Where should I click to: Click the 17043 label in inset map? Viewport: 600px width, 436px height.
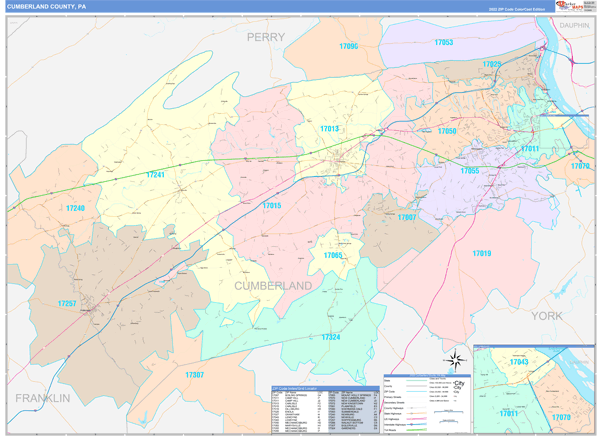518,361
